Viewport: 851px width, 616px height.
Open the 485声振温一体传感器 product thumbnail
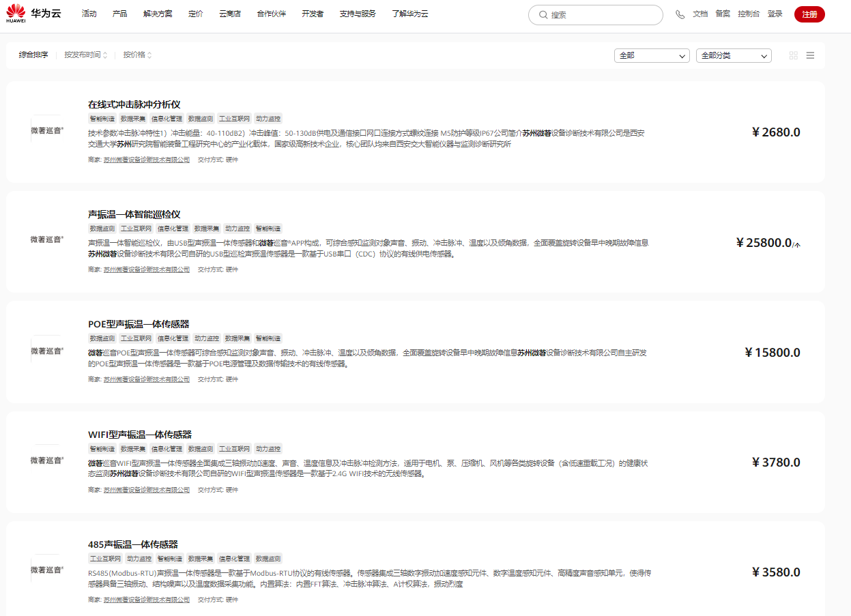47,570
